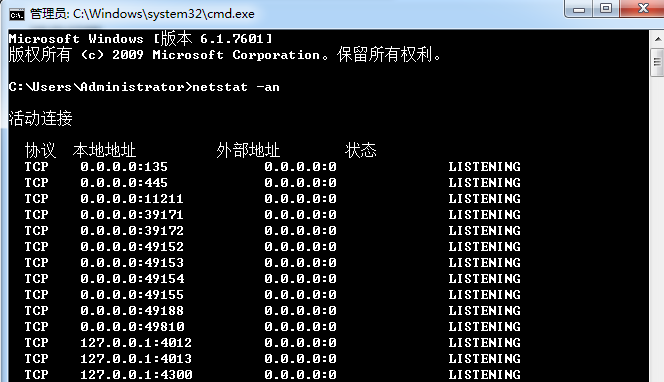Click local address 0.0.0.0:49152
664x382 pixels.
point(132,246)
